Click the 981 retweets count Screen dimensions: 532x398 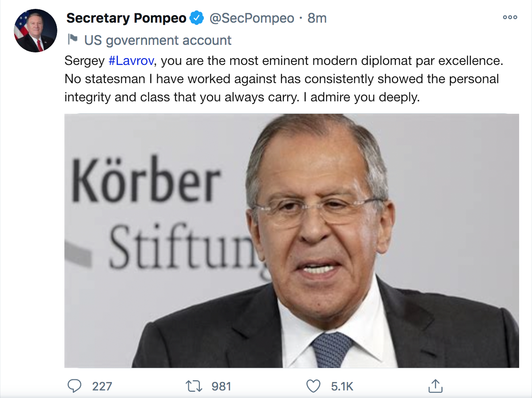coord(221,386)
